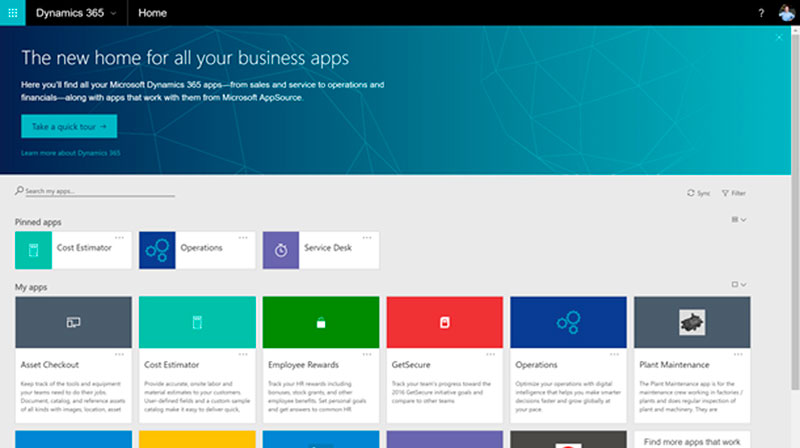Open pinned Service Desk more options
The height and width of the screenshot is (448, 800).
(x=367, y=238)
